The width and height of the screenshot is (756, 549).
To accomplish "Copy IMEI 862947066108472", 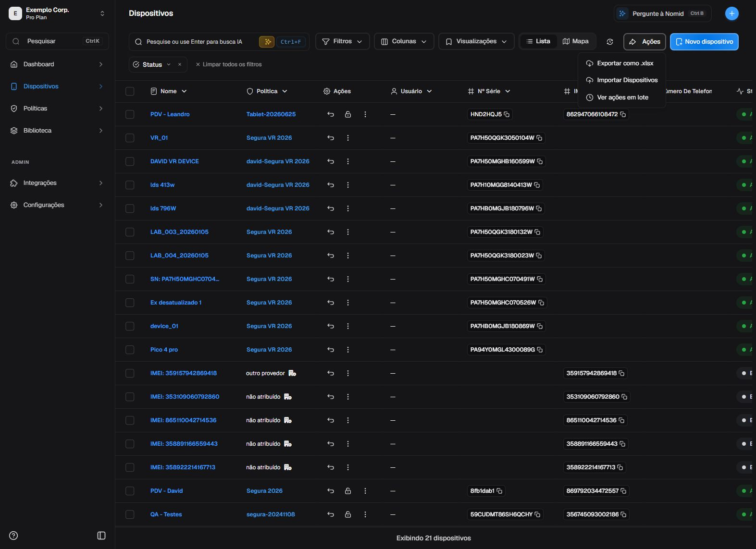I will pyautogui.click(x=623, y=114).
